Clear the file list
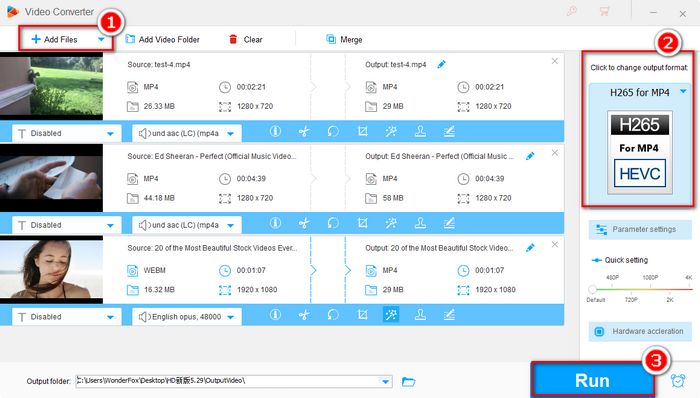The image size is (700, 398). coord(246,39)
